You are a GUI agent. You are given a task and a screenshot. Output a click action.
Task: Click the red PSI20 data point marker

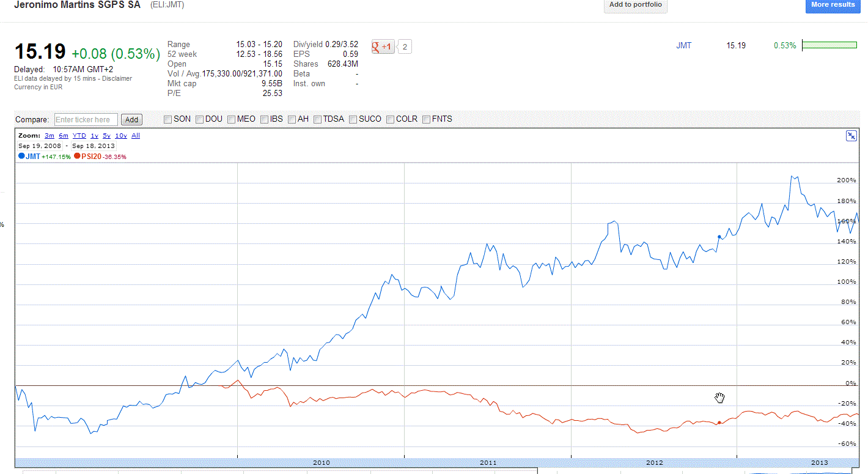tap(719, 423)
